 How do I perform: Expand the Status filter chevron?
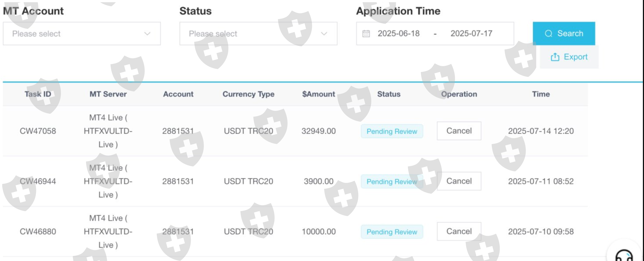(x=324, y=33)
